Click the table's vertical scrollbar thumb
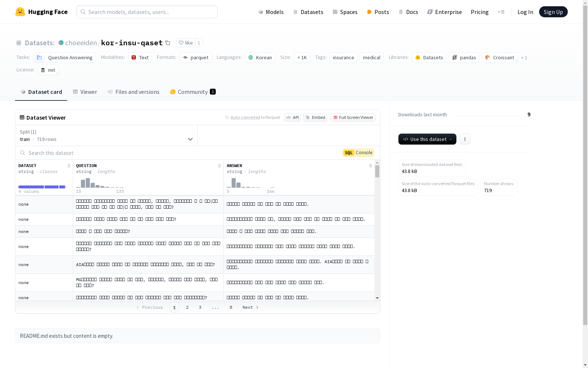Screen dimensions: 588x368 (377, 171)
